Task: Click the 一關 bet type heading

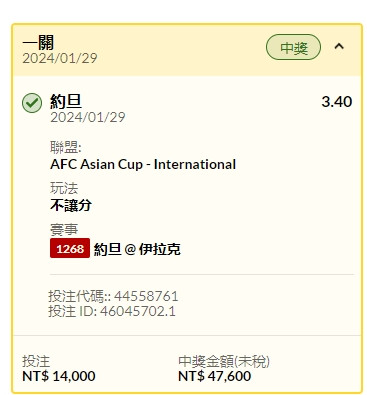Action: [38, 43]
